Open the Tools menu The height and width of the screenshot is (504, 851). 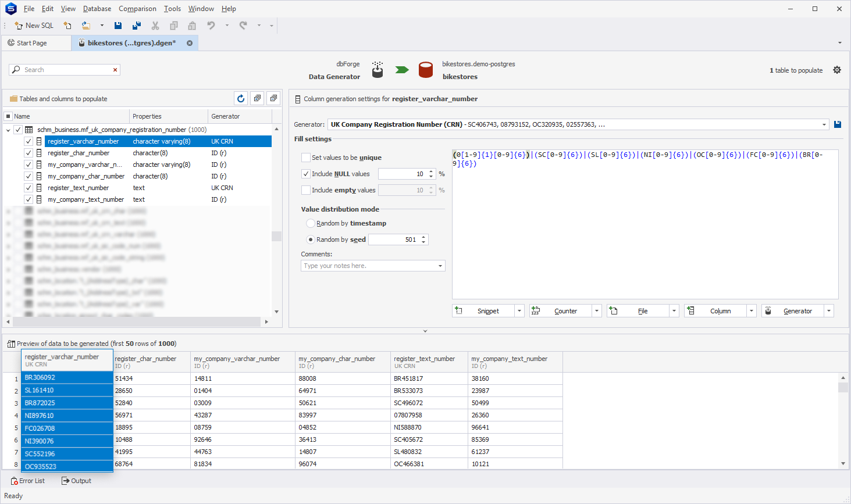pyautogui.click(x=172, y=9)
